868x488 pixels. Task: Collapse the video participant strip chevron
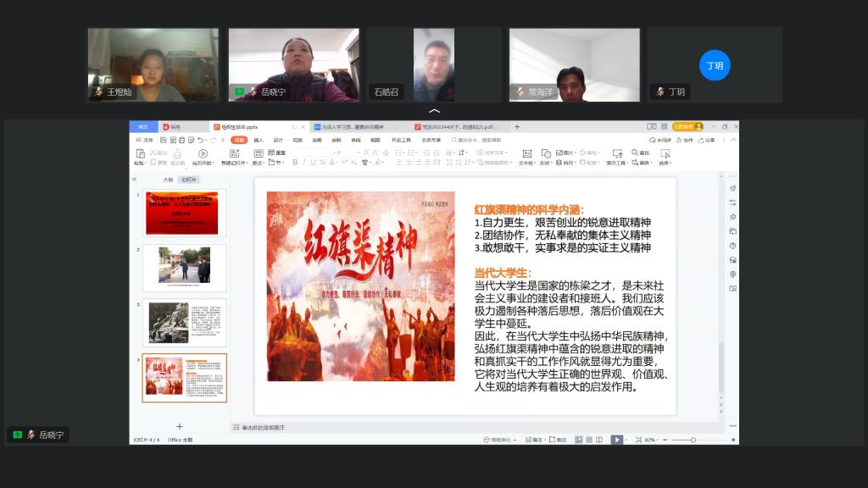click(434, 111)
